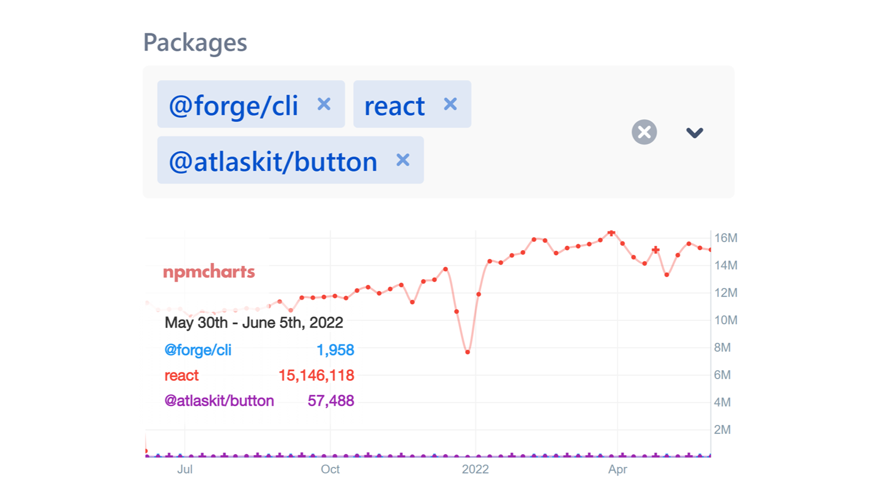871x496 pixels.
Task: Remove the react package tag
Action: point(450,104)
